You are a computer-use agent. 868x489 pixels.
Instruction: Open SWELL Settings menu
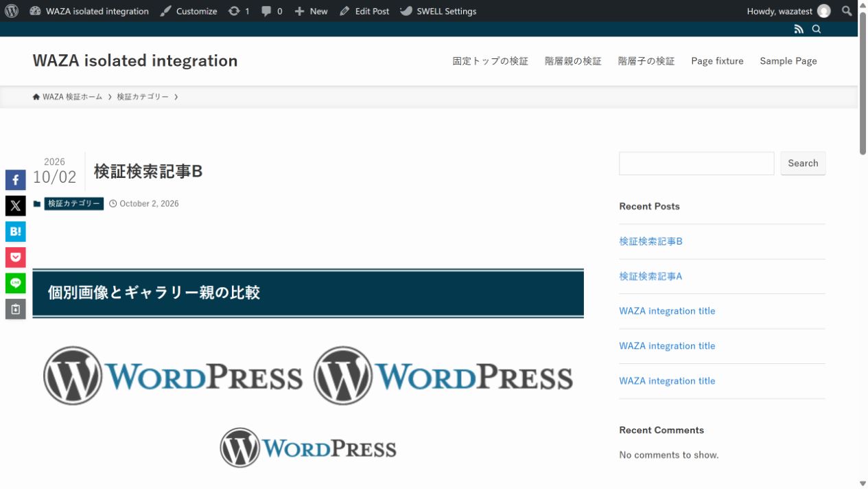coord(438,11)
